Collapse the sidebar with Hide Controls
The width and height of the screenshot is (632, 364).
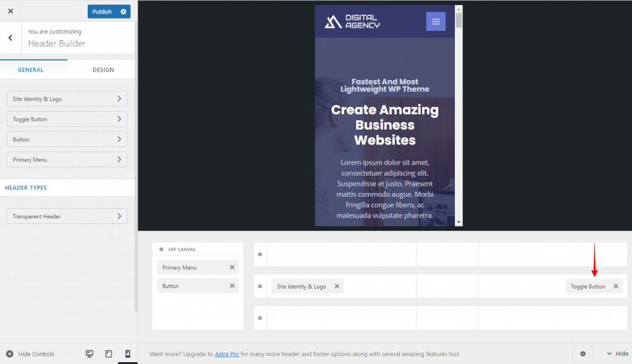pyautogui.click(x=30, y=354)
